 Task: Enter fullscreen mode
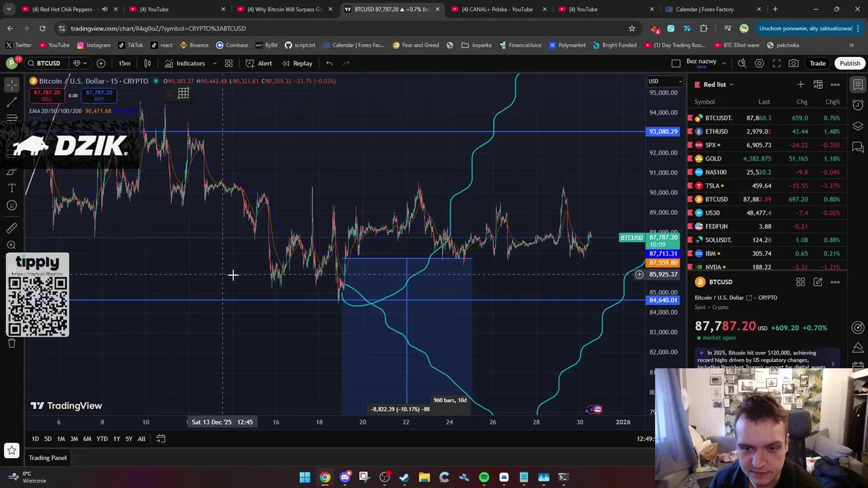(x=776, y=63)
